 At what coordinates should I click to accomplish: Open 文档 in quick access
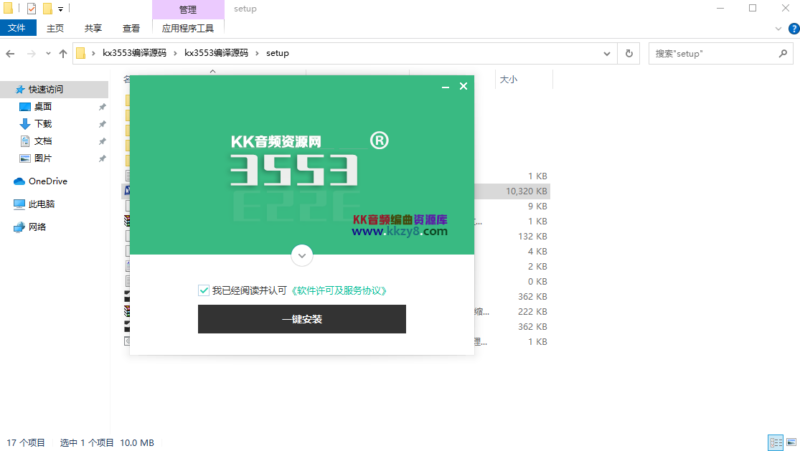(43, 141)
